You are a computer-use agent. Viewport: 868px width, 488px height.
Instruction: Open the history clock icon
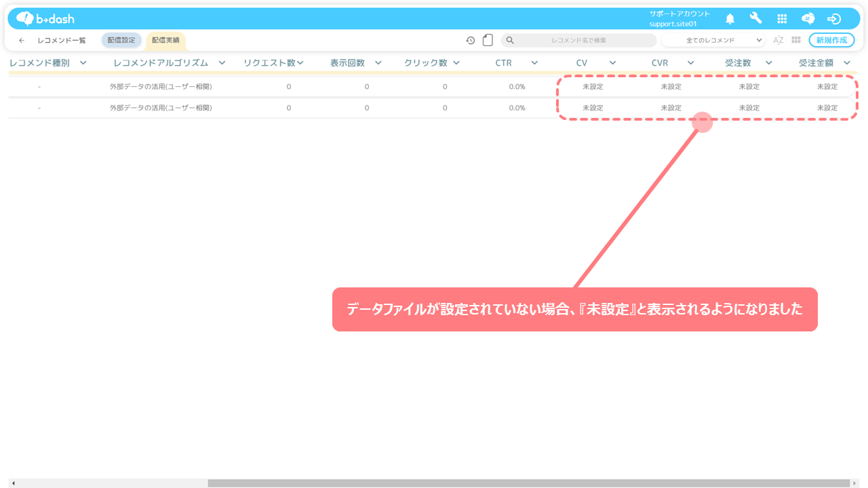(x=471, y=40)
